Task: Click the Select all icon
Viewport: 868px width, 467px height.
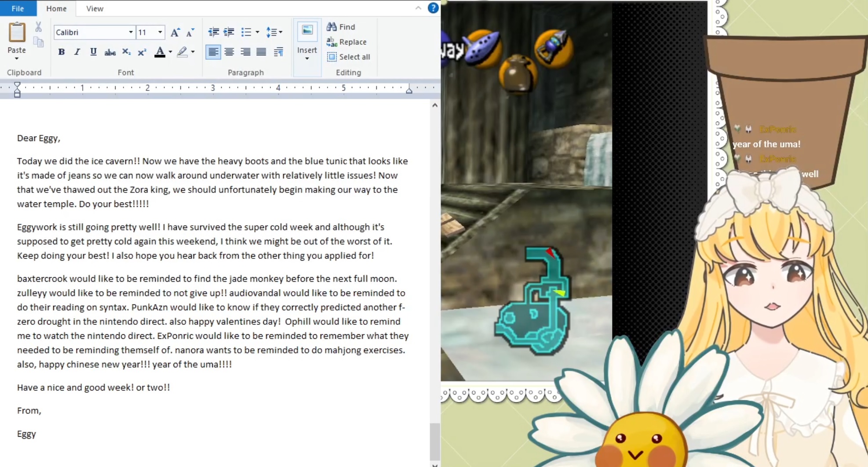Action: [x=332, y=57]
